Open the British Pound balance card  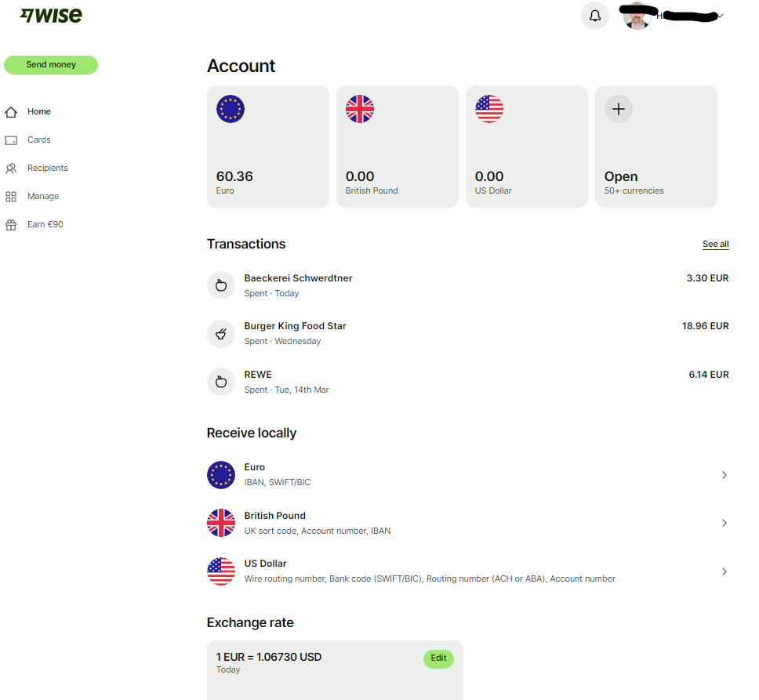[x=397, y=147]
